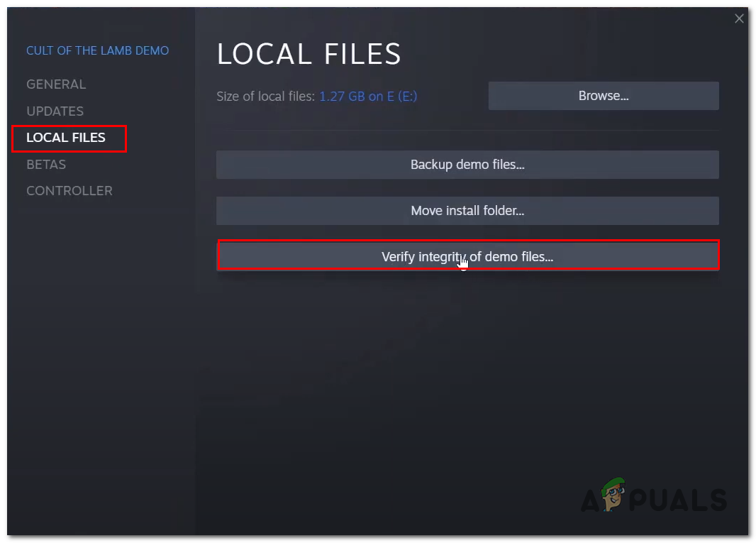The width and height of the screenshot is (756, 543).
Task: Close the properties window with the X
Action: (739, 18)
